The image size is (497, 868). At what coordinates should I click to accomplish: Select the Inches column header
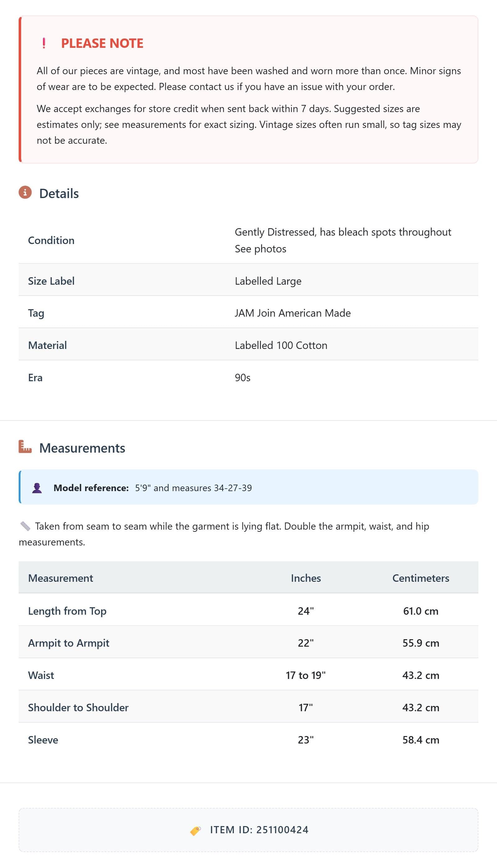click(306, 578)
